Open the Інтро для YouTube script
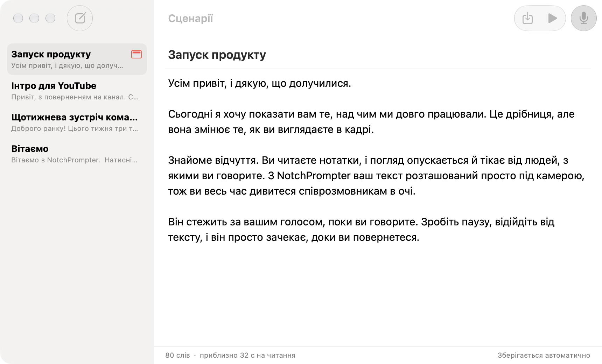The image size is (602, 364). 77,91
